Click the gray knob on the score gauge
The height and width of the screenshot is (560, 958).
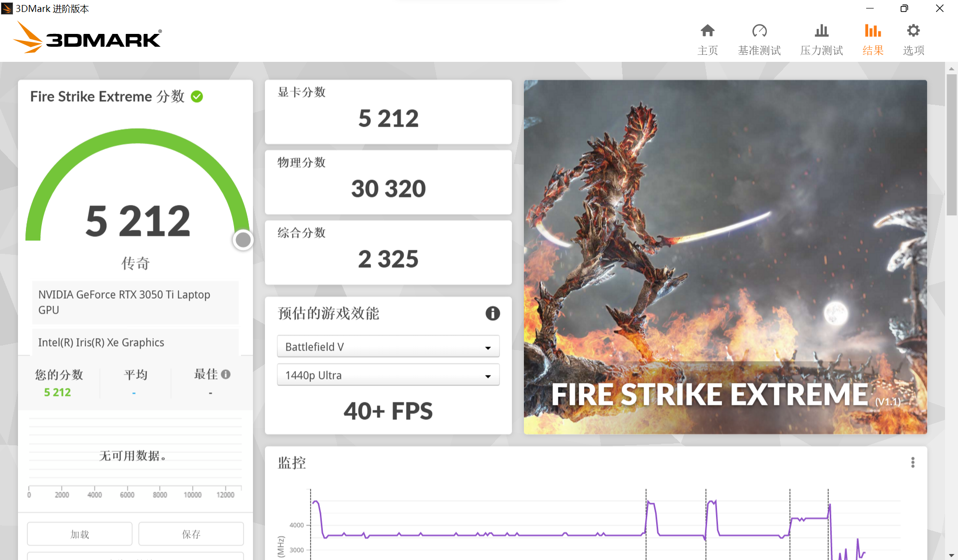click(x=243, y=240)
